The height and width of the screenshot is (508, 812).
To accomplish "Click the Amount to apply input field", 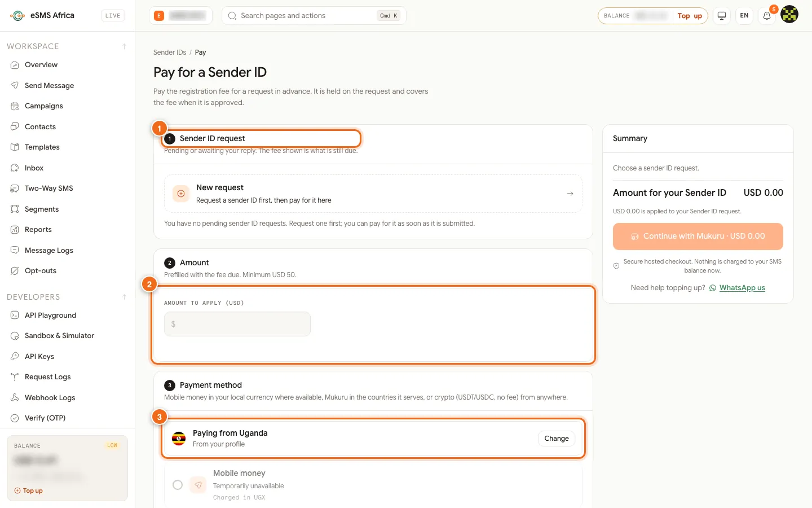I will point(237,324).
